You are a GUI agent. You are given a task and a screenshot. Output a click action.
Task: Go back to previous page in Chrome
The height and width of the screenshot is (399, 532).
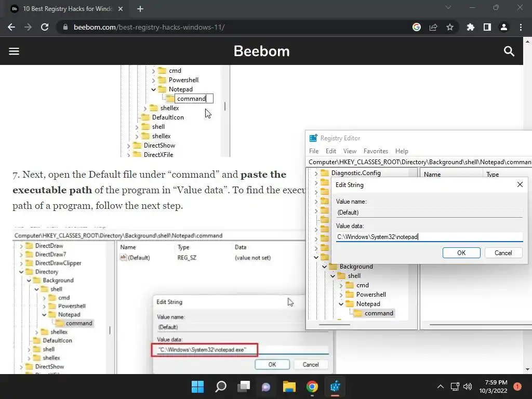11,27
